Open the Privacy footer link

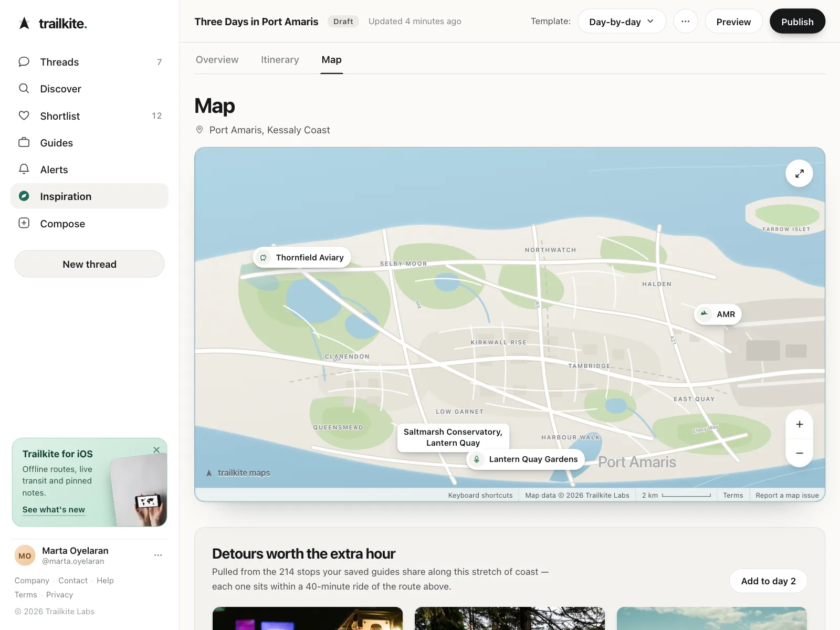click(x=59, y=595)
